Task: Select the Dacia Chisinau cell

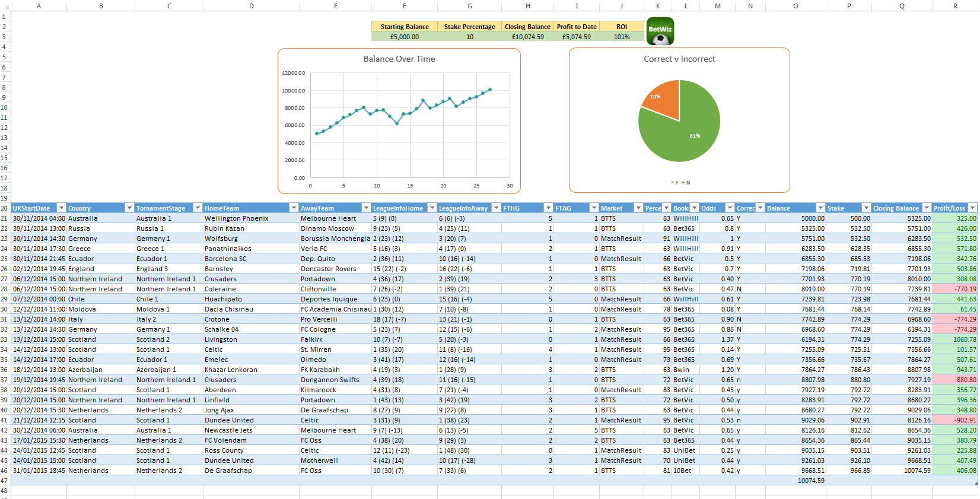Action: coord(251,309)
